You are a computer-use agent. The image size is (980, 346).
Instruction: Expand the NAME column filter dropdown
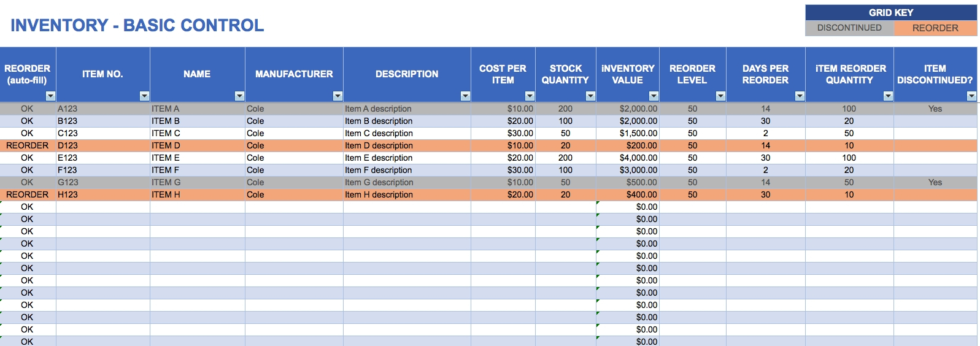click(239, 96)
